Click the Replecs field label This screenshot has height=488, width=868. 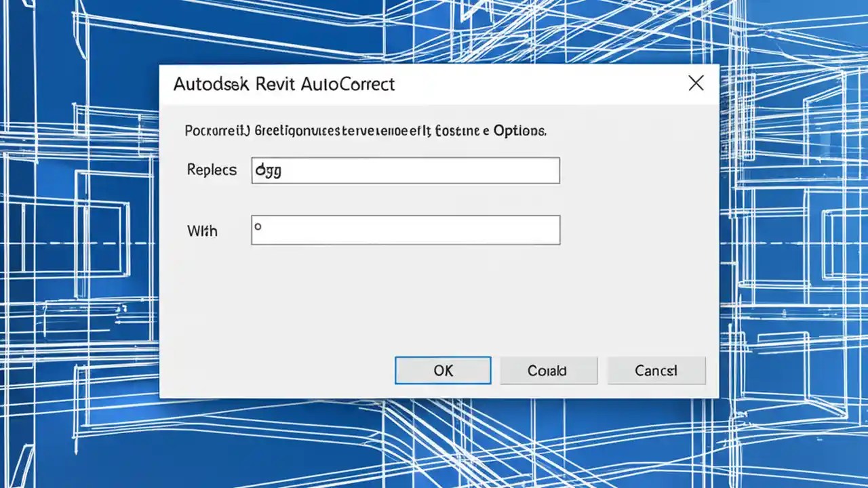(x=211, y=170)
